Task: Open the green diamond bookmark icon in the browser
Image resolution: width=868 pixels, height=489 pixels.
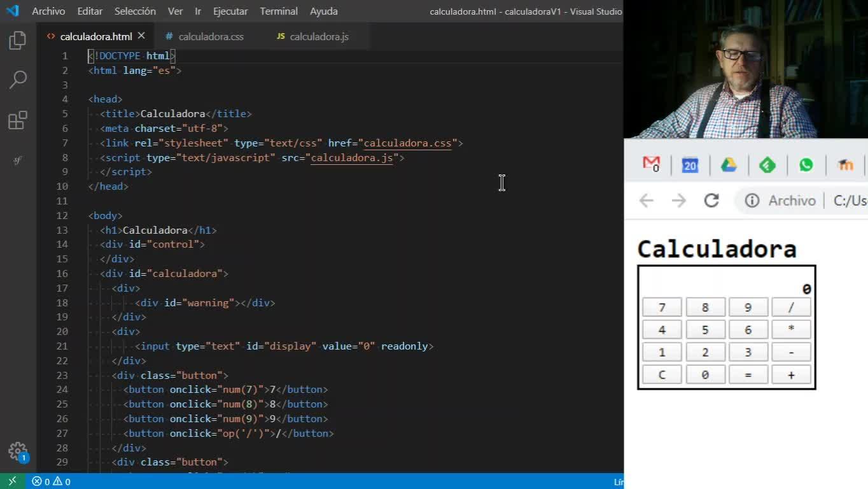Action: point(767,165)
